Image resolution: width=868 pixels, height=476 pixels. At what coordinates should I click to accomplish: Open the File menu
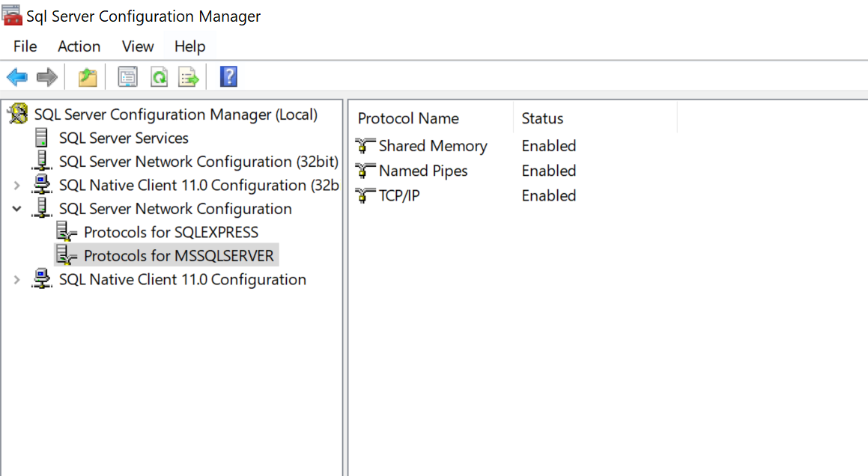(25, 46)
